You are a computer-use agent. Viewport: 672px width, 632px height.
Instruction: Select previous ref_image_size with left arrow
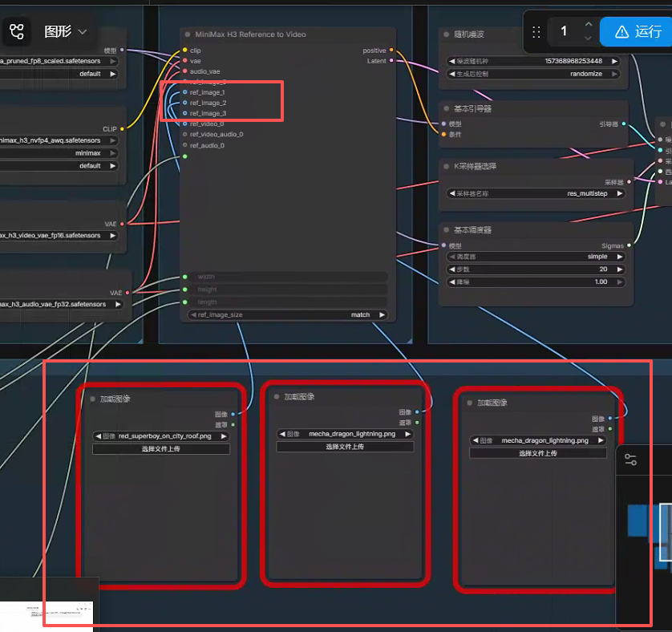tap(193, 315)
